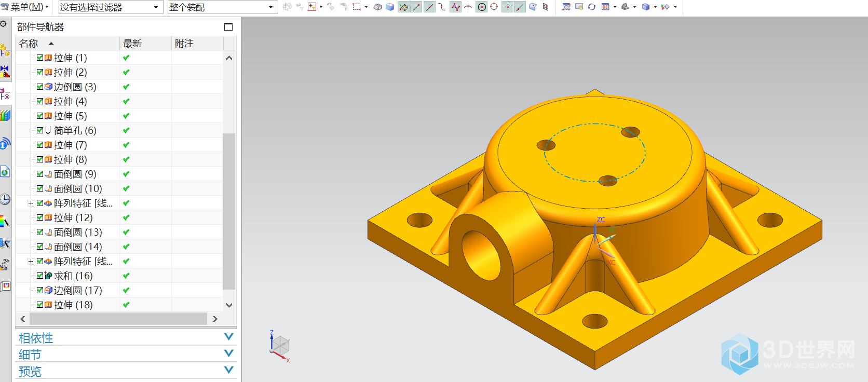This screenshot has width=868, height=382.
Task: Toggle the snap-to-midpoint icon
Action: coord(430,7)
